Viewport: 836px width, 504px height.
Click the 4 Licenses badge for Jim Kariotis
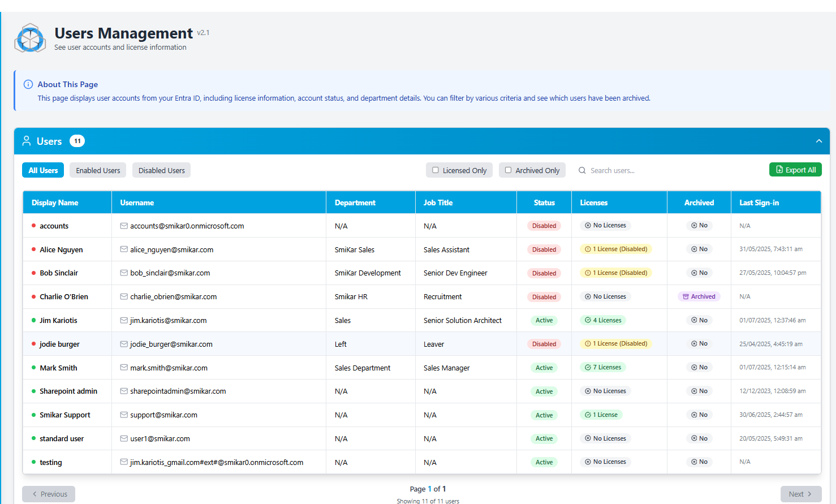click(x=603, y=320)
